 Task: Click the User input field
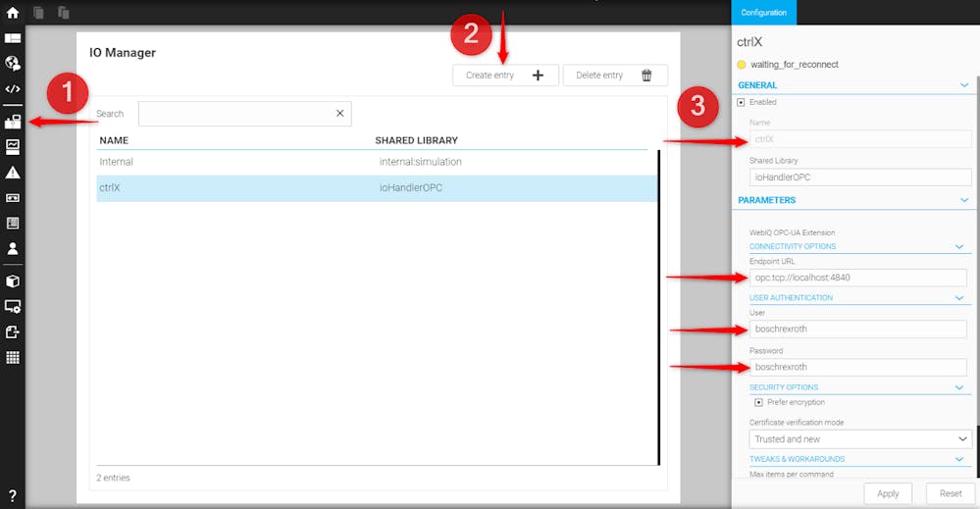[x=857, y=329]
